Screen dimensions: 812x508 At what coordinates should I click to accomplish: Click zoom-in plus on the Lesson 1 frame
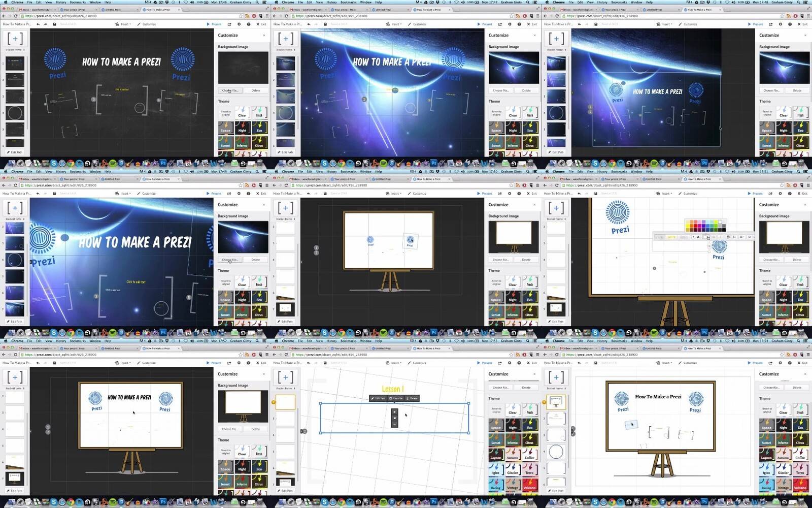(x=395, y=412)
